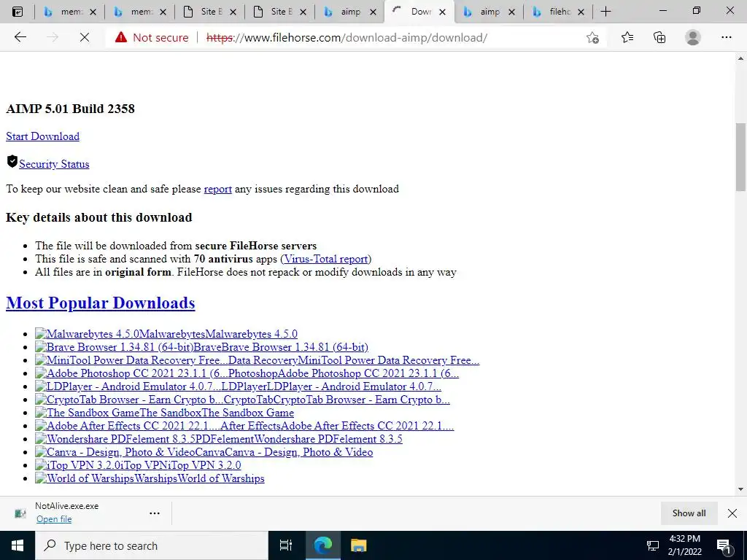The height and width of the screenshot is (560, 747).
Task: Close the 'fileho' tab
Action: coord(581,12)
